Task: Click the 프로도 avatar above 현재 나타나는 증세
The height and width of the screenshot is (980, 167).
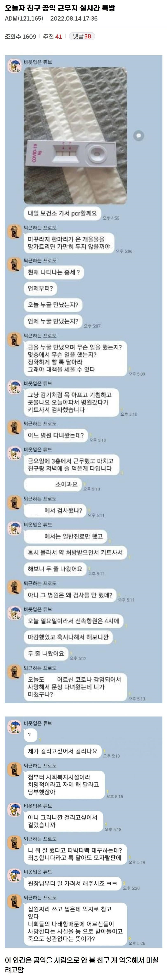Action: tap(14, 264)
